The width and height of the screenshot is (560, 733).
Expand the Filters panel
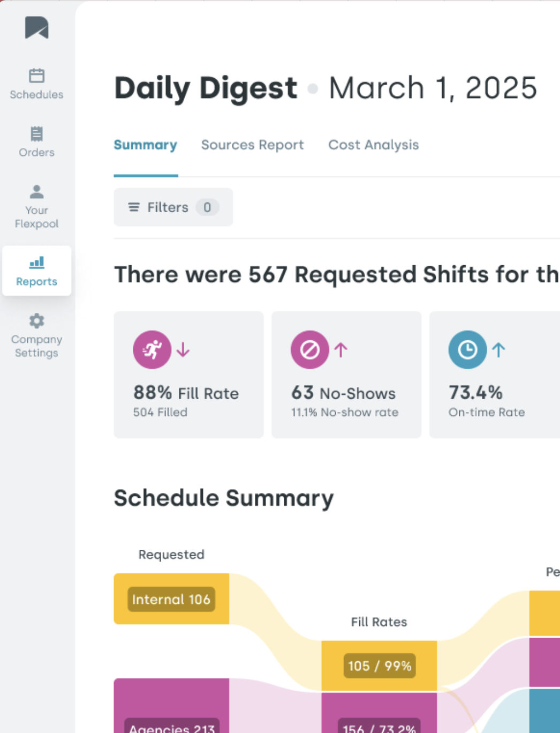click(x=158, y=207)
